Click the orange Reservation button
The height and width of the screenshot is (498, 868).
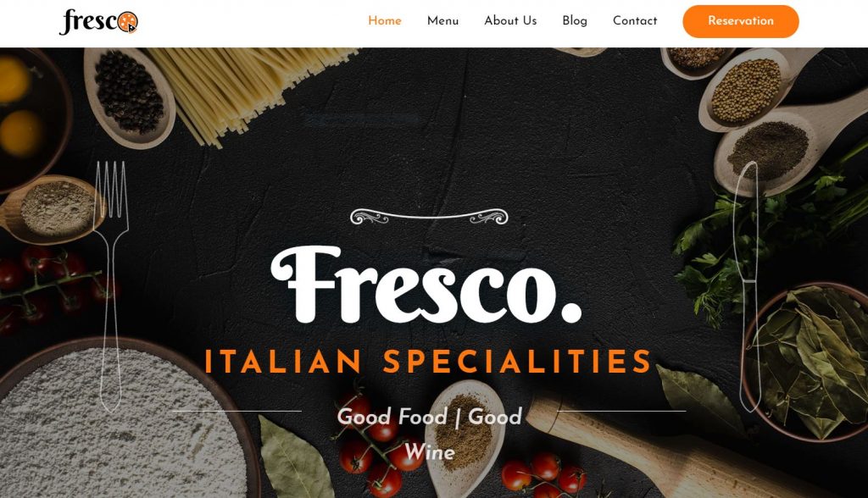[741, 21]
